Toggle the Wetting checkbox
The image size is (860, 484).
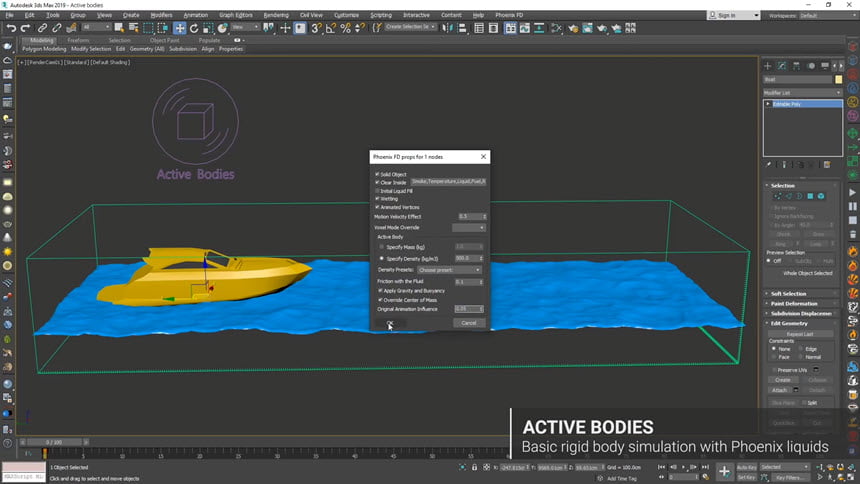pos(377,199)
